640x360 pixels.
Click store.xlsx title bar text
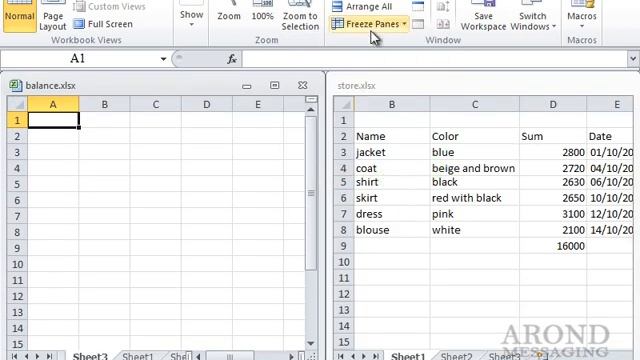pyautogui.click(x=356, y=86)
